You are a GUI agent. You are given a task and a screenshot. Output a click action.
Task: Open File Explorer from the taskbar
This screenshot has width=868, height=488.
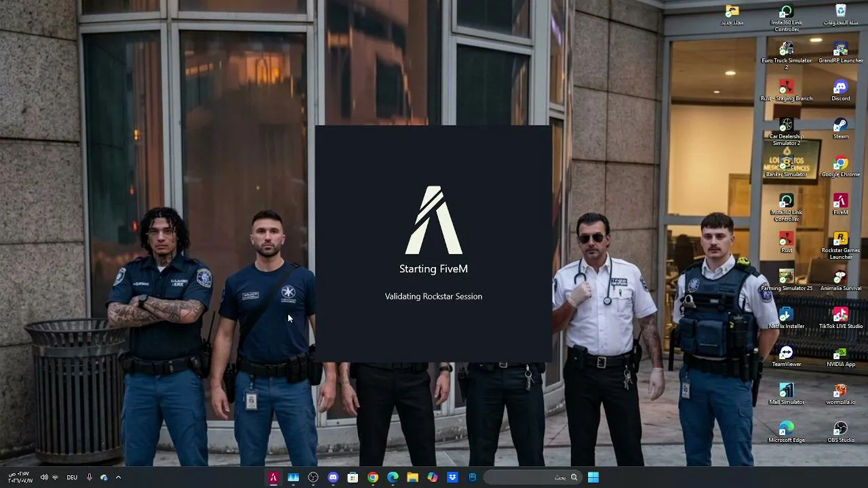(412, 477)
